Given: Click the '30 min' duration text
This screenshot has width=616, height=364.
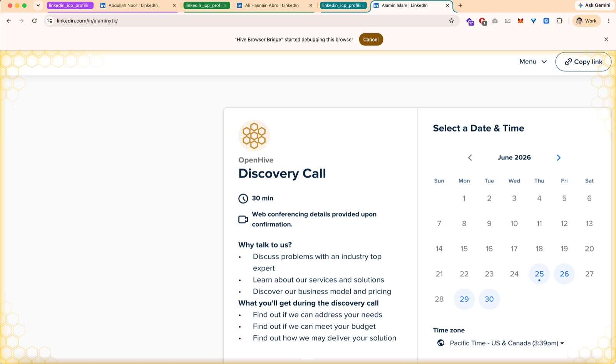Looking at the screenshot, I should tap(263, 198).
